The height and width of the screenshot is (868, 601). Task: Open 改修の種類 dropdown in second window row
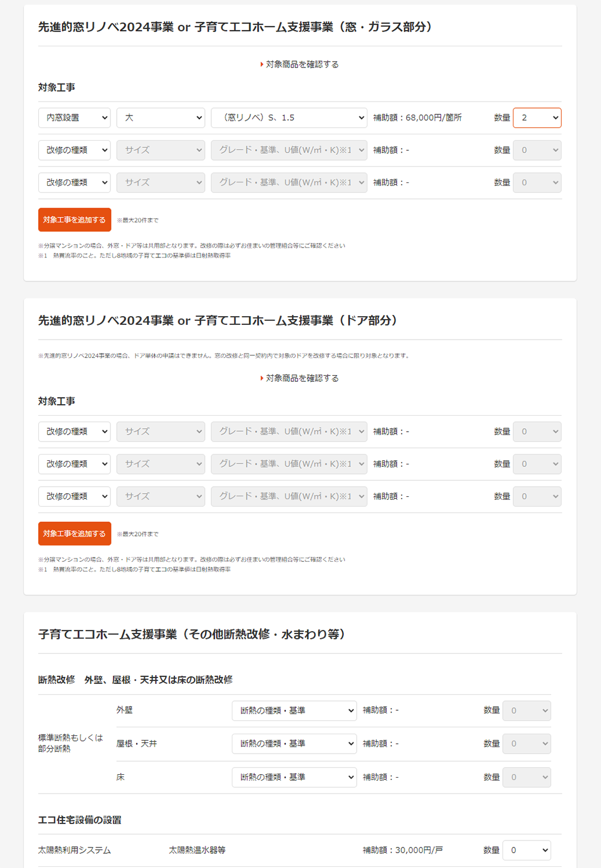pos(74,150)
